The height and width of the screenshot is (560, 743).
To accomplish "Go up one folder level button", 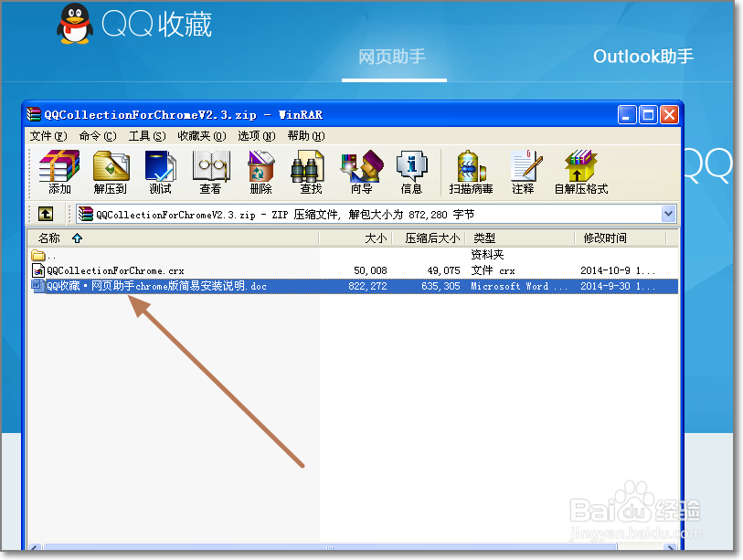I will tap(46, 214).
